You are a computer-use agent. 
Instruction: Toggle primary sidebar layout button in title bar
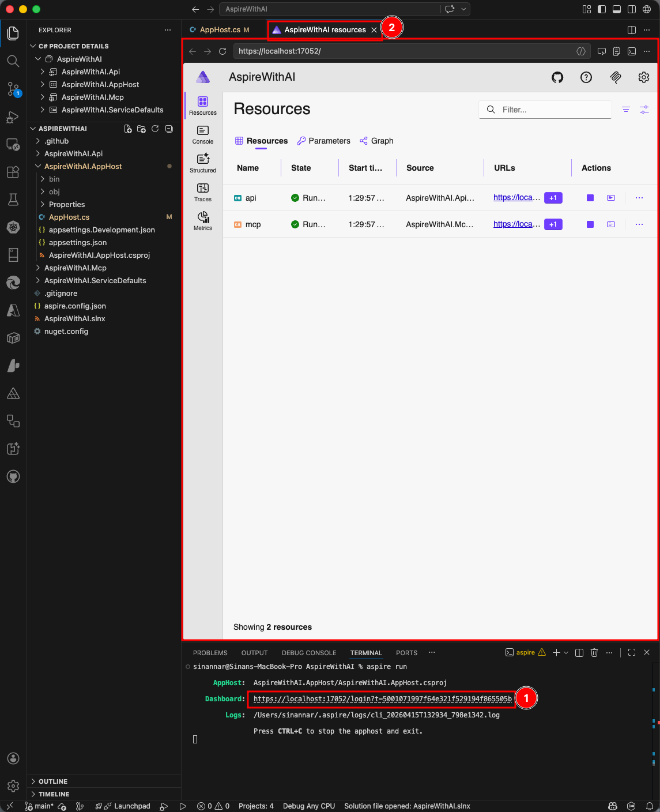tap(602, 9)
